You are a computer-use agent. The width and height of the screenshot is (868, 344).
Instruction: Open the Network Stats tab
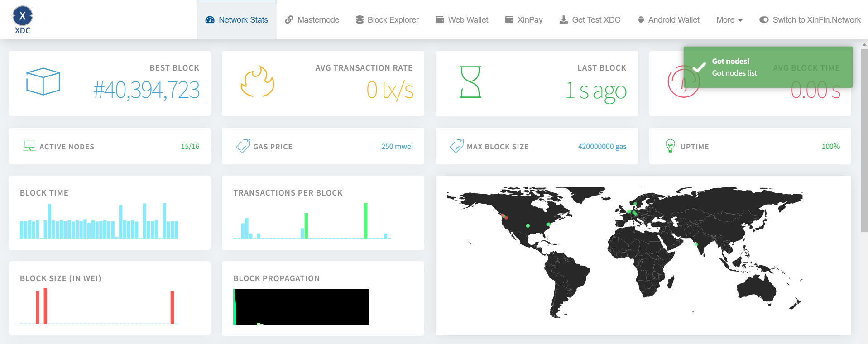pyautogui.click(x=237, y=20)
